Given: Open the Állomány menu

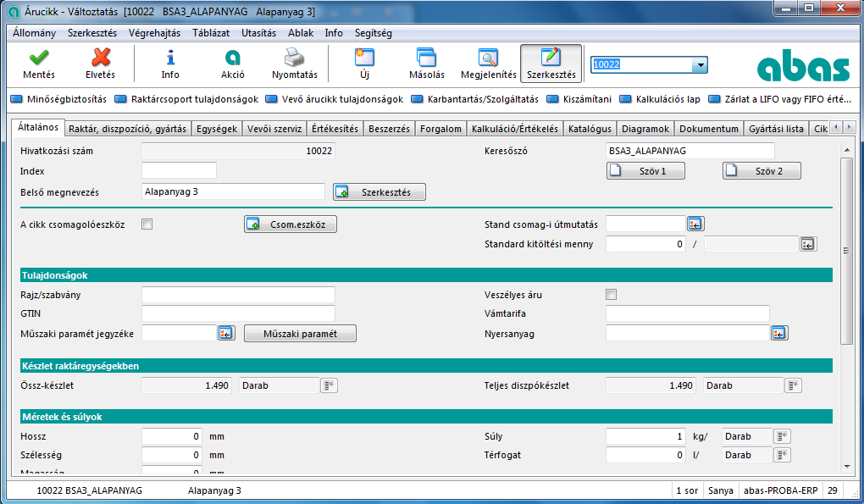Looking at the screenshot, I should [34, 33].
